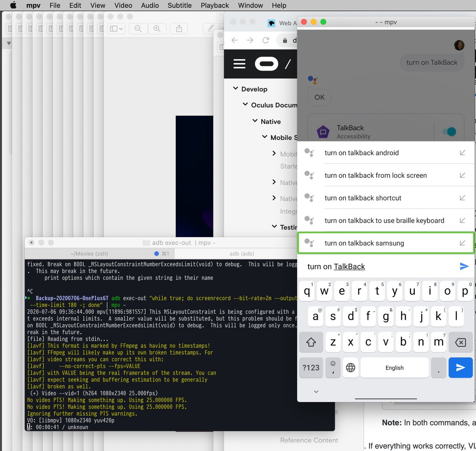Collapse the Mobile S section chevron
The width and height of the screenshot is (476, 451).
265,137
